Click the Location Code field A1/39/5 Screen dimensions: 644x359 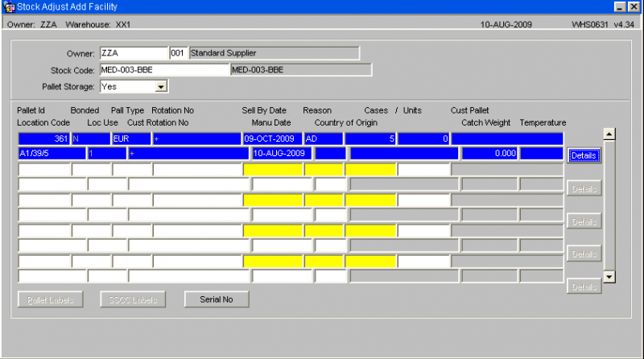(x=52, y=153)
